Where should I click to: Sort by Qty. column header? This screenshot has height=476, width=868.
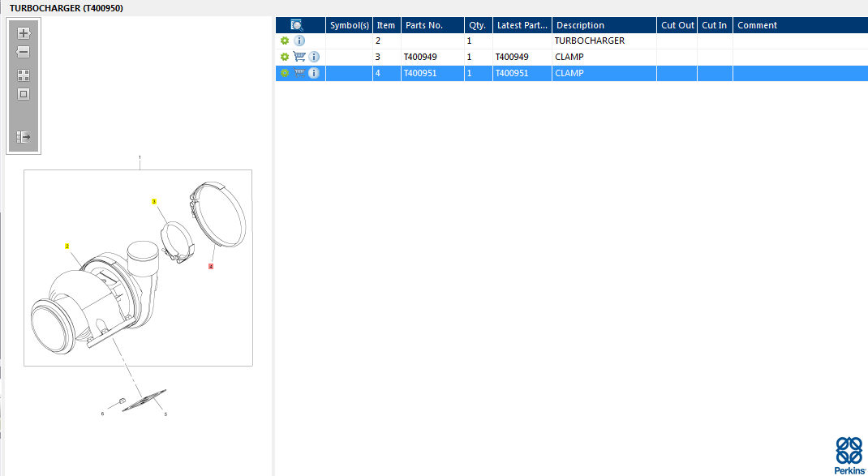pos(479,25)
